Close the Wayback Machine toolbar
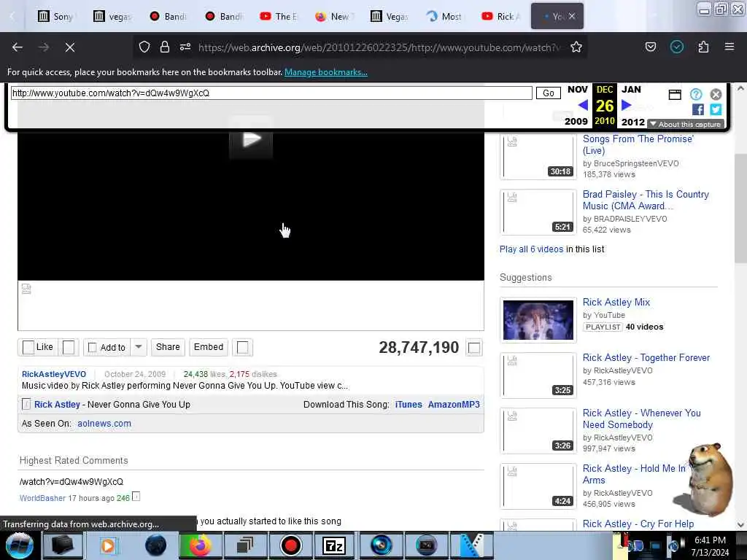 716,94
